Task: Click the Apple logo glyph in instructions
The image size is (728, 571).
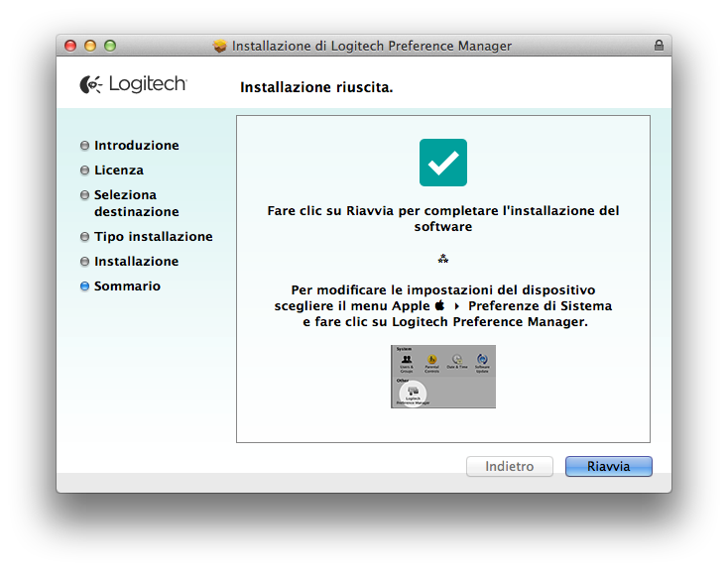Action: (439, 305)
